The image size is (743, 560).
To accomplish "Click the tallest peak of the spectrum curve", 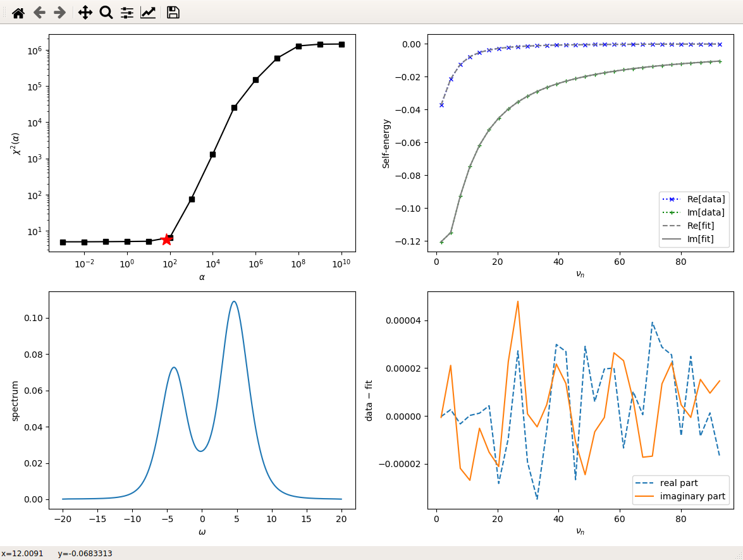I will [234, 301].
